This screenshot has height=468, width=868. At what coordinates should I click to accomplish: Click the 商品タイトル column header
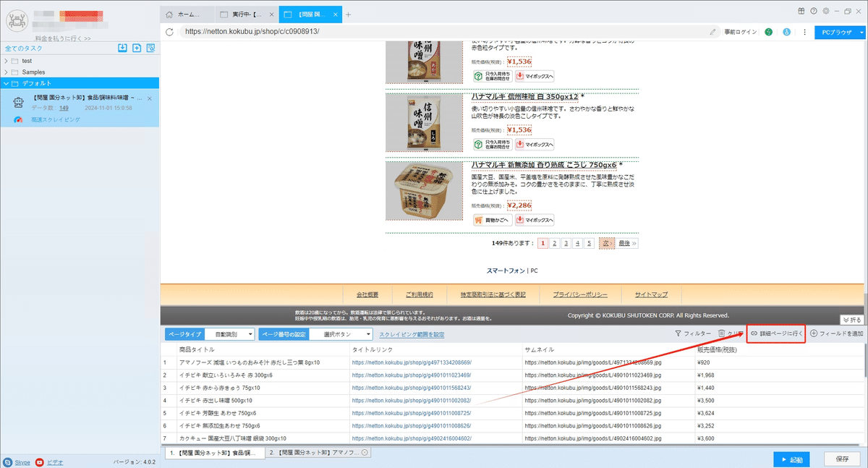pos(197,349)
